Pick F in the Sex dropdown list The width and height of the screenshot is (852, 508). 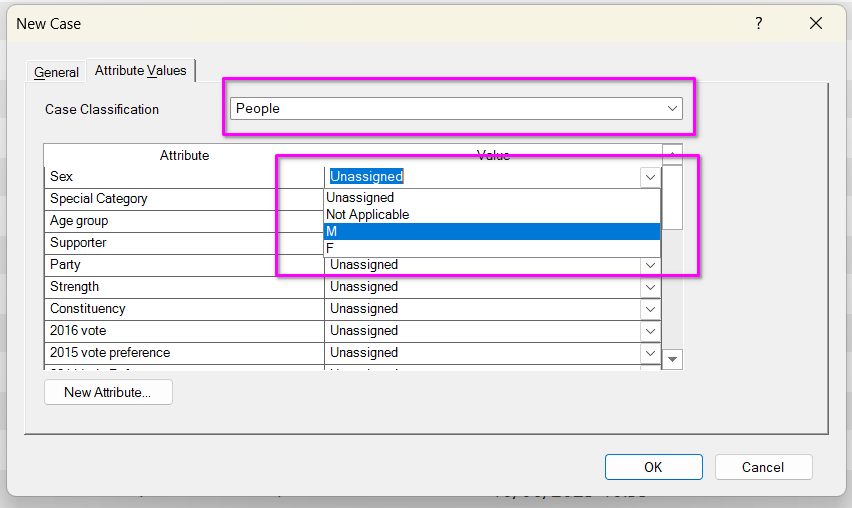pos(491,248)
